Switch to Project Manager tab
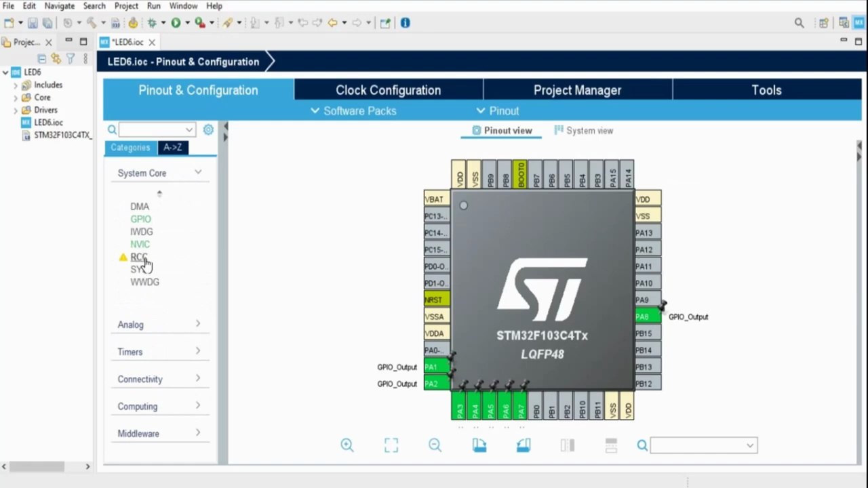868x488 pixels. (x=578, y=90)
